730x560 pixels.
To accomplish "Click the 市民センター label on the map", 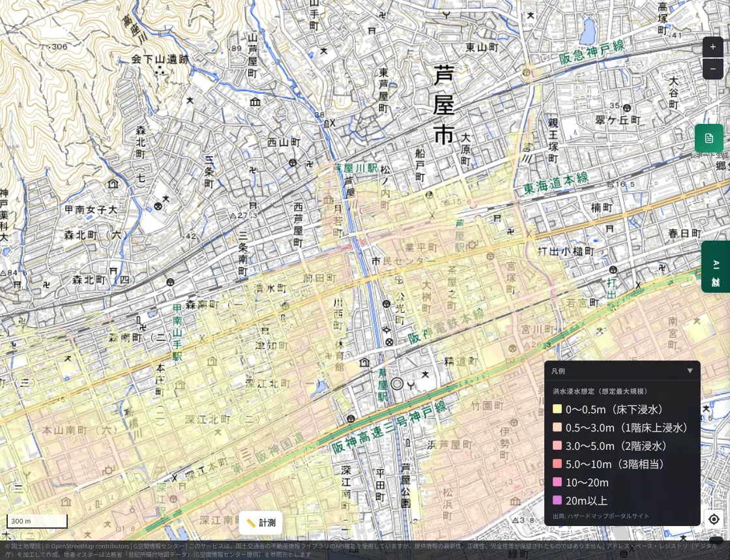I will [x=403, y=261].
